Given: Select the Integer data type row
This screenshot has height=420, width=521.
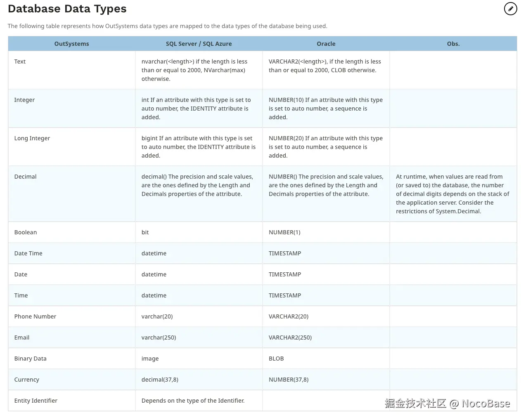Looking at the screenshot, I should coord(24,100).
